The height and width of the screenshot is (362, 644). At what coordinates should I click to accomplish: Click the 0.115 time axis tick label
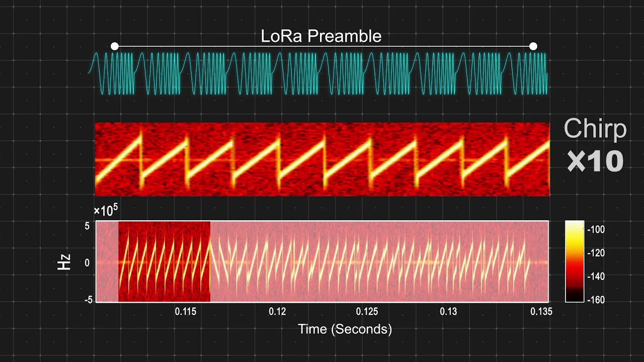tap(185, 312)
